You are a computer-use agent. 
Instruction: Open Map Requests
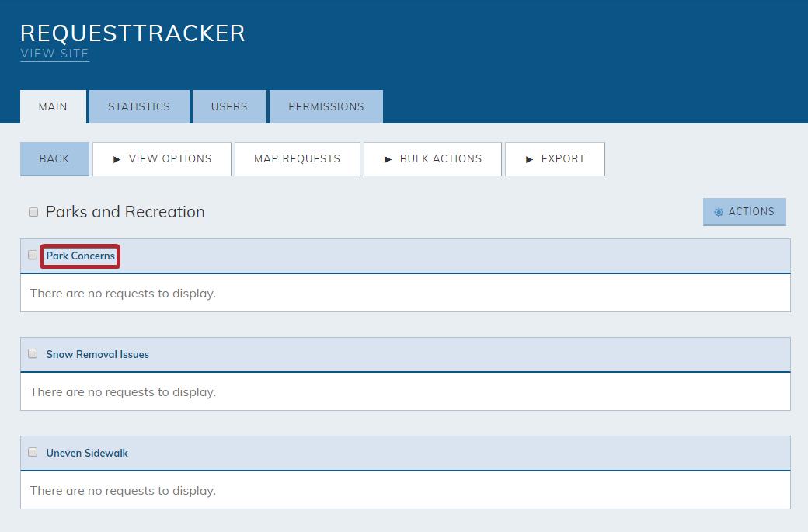(298, 159)
